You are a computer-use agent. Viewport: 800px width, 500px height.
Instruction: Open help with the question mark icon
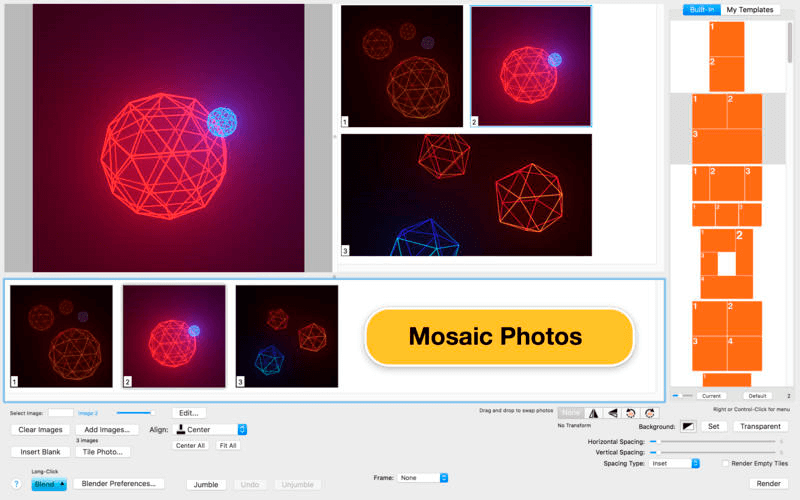tap(16, 484)
